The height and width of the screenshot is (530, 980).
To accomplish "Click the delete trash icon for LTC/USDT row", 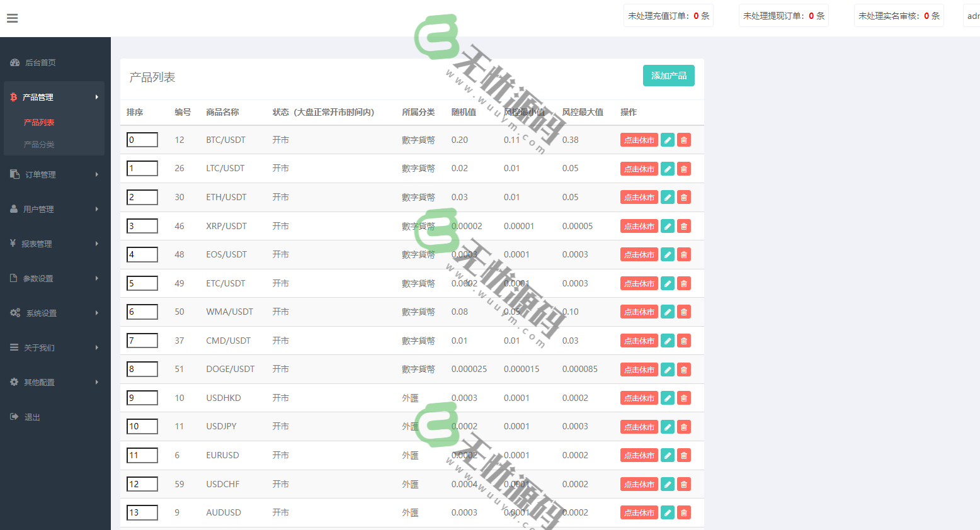I will (x=684, y=168).
